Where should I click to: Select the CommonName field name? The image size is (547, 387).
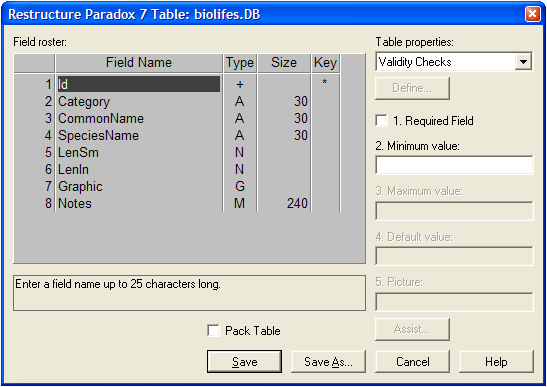point(101,118)
